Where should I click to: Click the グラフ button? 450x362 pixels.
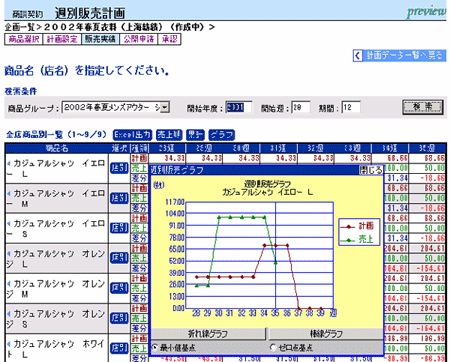222,135
